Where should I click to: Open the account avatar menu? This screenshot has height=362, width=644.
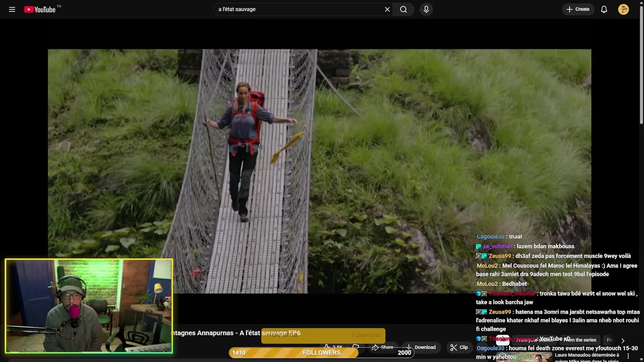[x=623, y=9]
